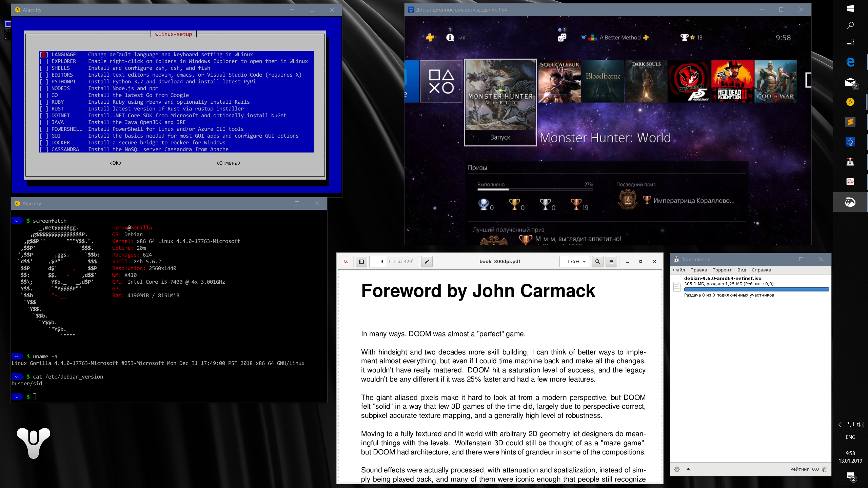Image resolution: width=868 pixels, height=488 pixels.
Task: Switch to Transmission taskbar icon
Action: 850,162
